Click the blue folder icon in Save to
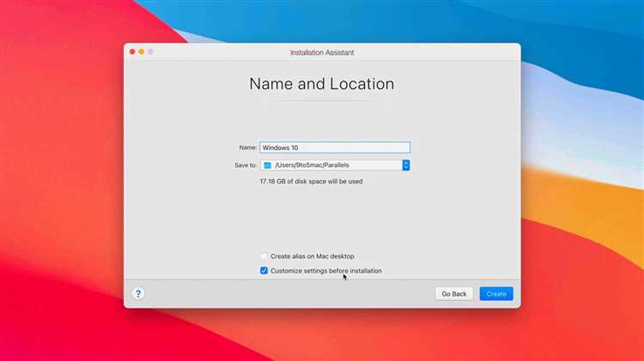This screenshot has height=361, width=644. (267, 165)
